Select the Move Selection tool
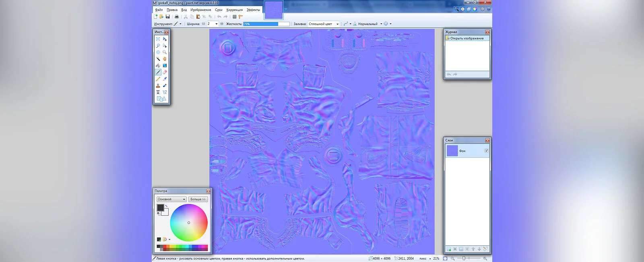This screenshot has width=644, height=262. pos(165,46)
